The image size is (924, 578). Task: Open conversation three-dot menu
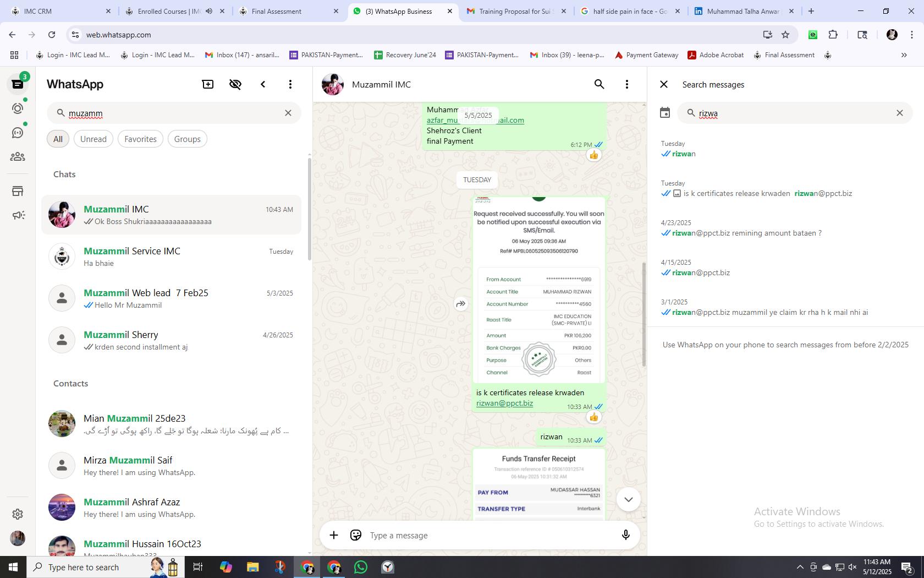tap(627, 84)
